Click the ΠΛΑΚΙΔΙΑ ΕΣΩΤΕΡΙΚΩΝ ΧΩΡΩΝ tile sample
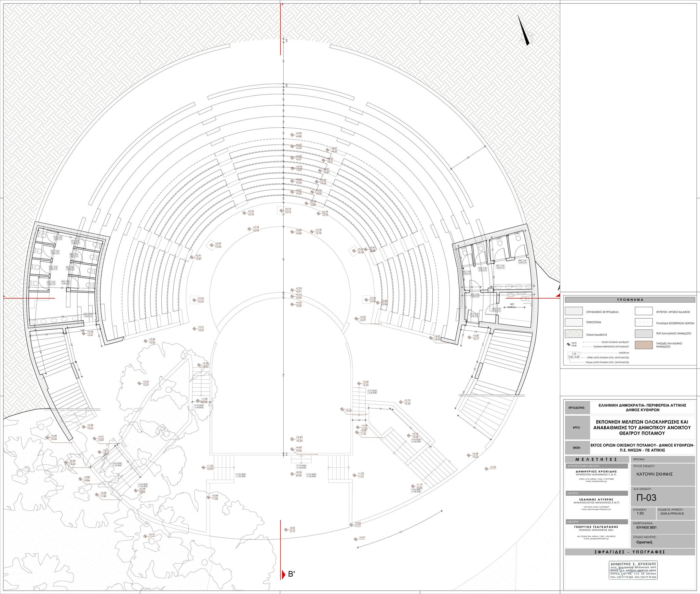Screen dimensions: 700x594 (x=644, y=322)
